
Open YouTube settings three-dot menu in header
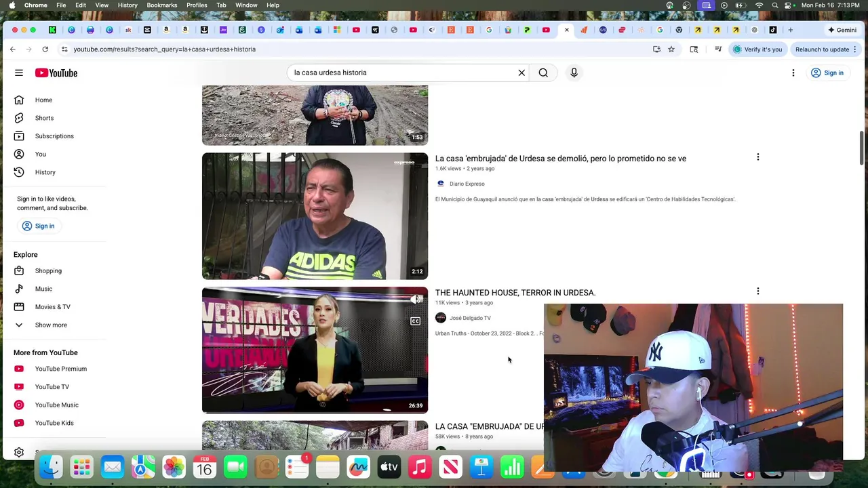[x=793, y=73]
